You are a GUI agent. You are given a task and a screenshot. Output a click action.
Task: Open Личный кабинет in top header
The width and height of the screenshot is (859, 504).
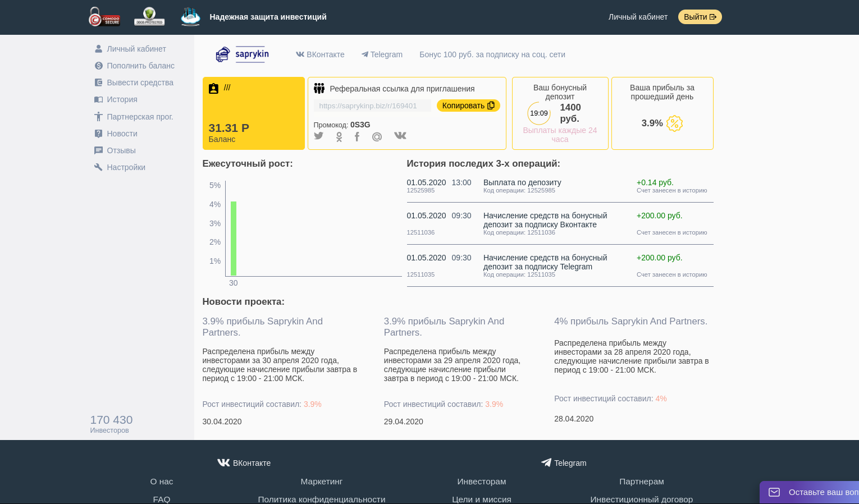pos(638,17)
